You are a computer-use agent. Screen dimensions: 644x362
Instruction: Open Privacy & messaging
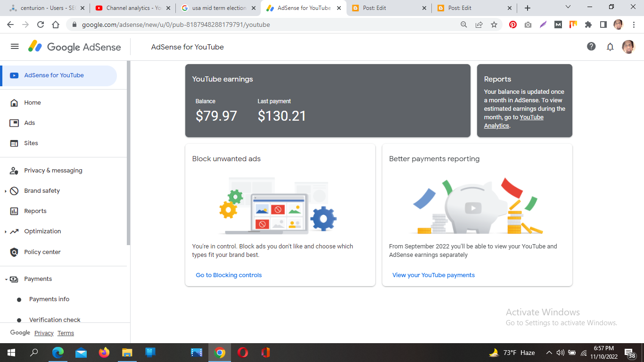[x=53, y=171]
